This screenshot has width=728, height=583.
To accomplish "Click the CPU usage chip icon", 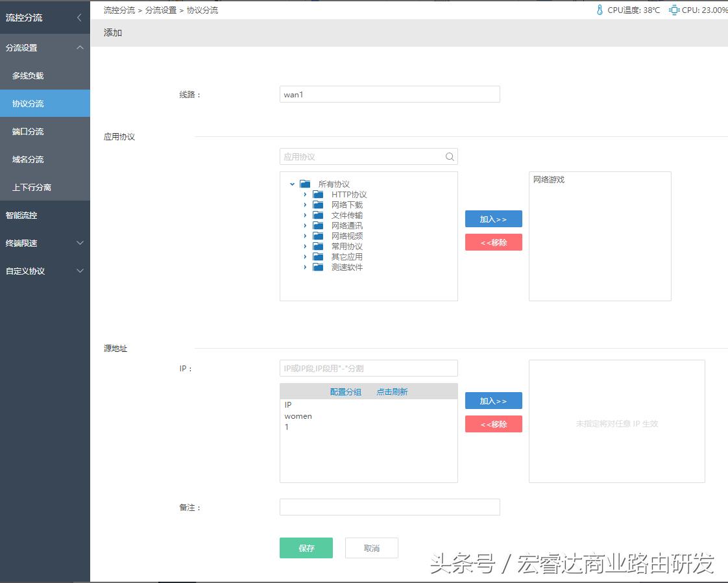I will (x=674, y=10).
